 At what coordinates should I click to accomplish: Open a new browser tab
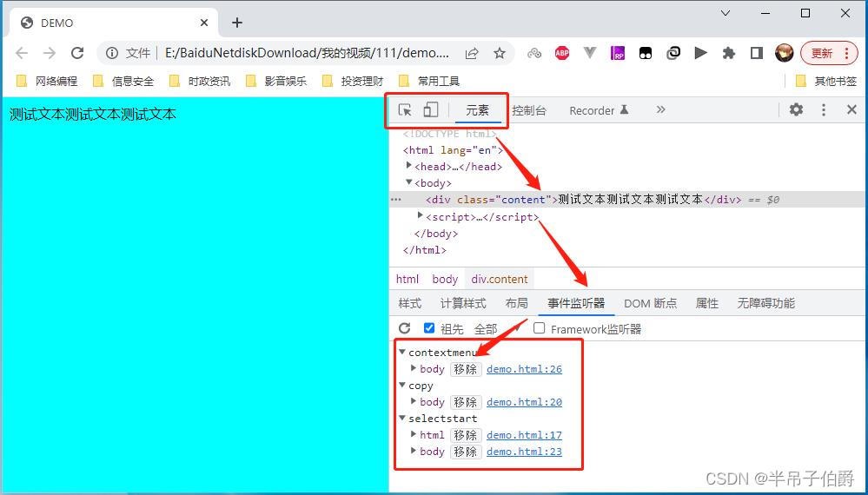point(237,23)
